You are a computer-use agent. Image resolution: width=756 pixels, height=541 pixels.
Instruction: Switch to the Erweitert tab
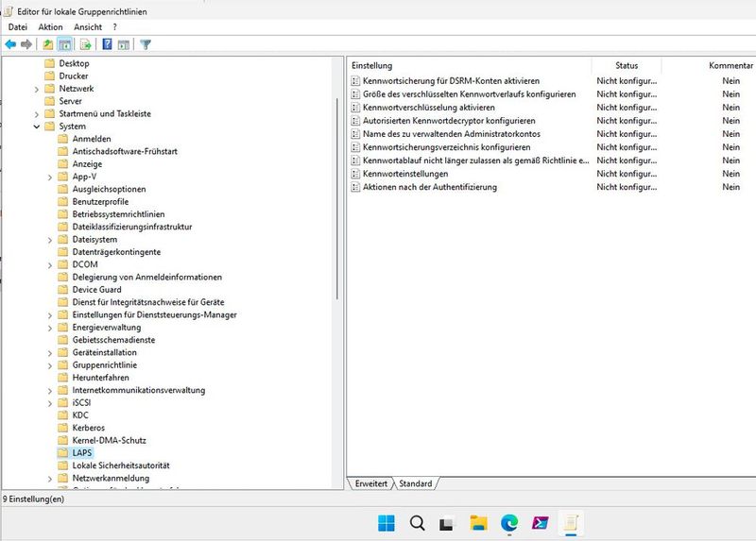(370, 483)
